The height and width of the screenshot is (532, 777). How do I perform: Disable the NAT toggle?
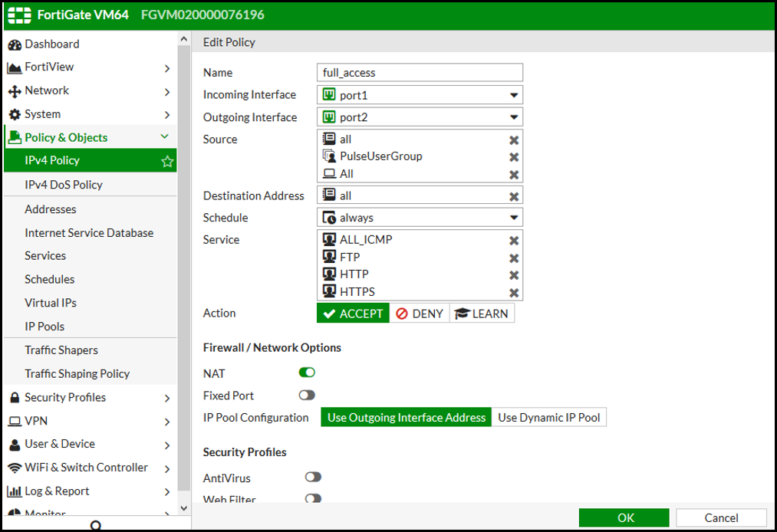(x=307, y=373)
